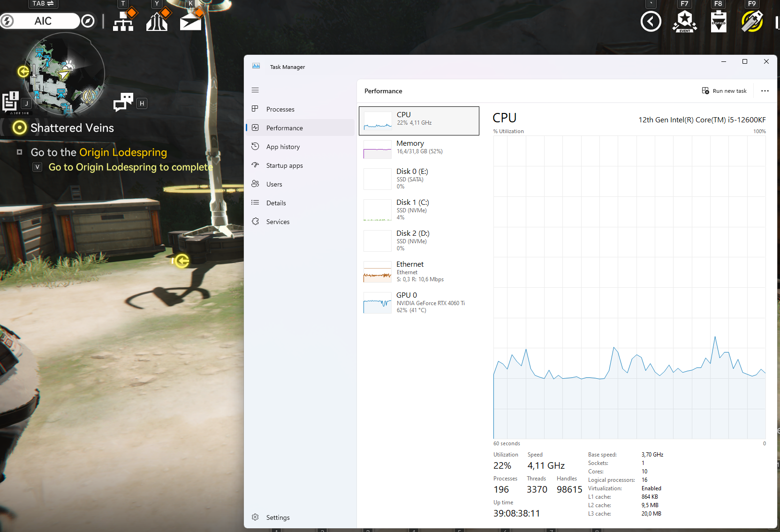Image resolution: width=780 pixels, height=532 pixels.
Task: Open the H-key chat bubbles icon
Action: pyautogui.click(x=123, y=102)
